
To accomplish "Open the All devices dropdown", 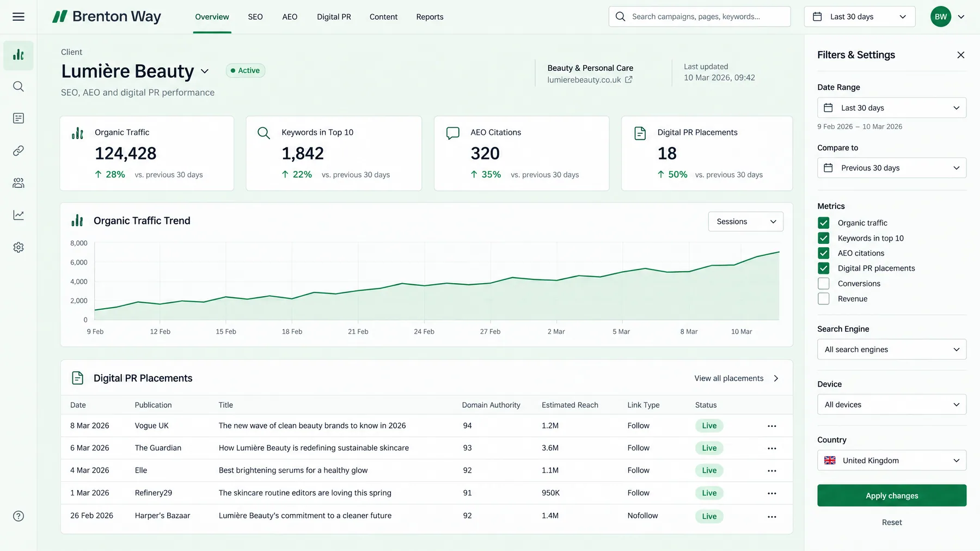I will [892, 405].
